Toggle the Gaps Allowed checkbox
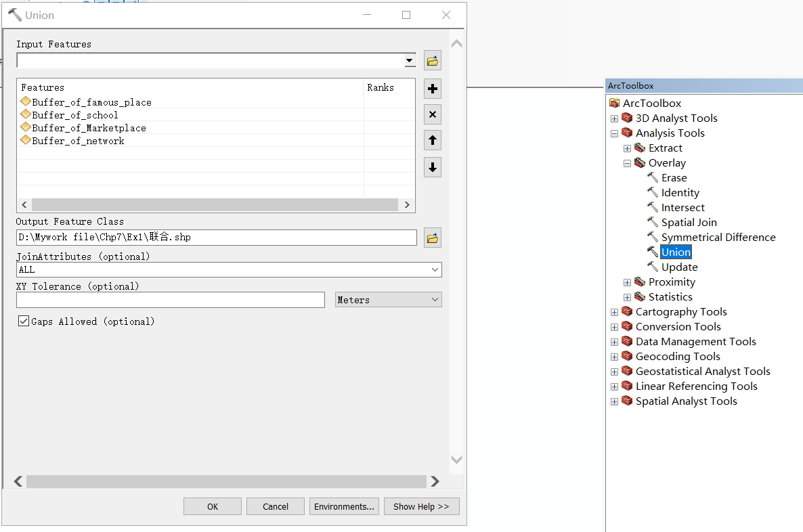Screen dimensions: 803x532 (x=24, y=321)
